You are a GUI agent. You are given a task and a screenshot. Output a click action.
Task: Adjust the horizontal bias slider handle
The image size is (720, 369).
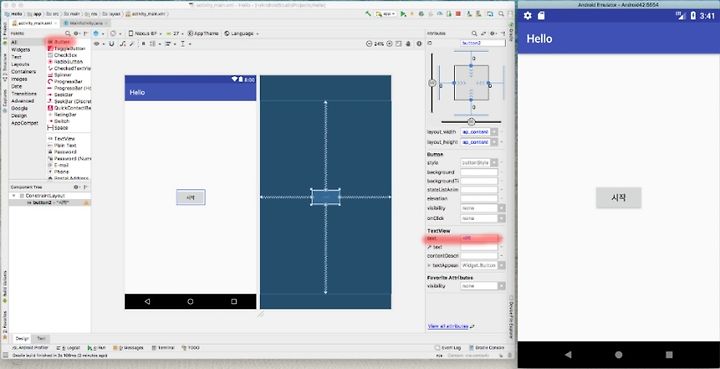coord(471,122)
